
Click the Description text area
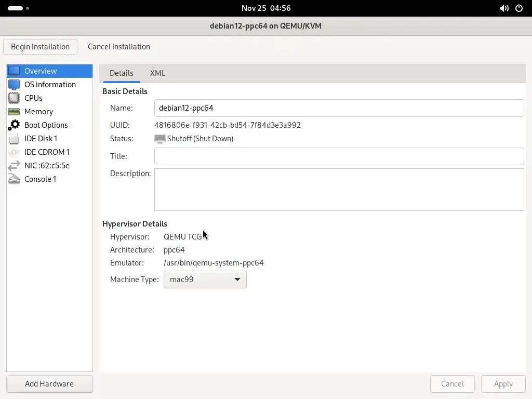tap(339, 190)
